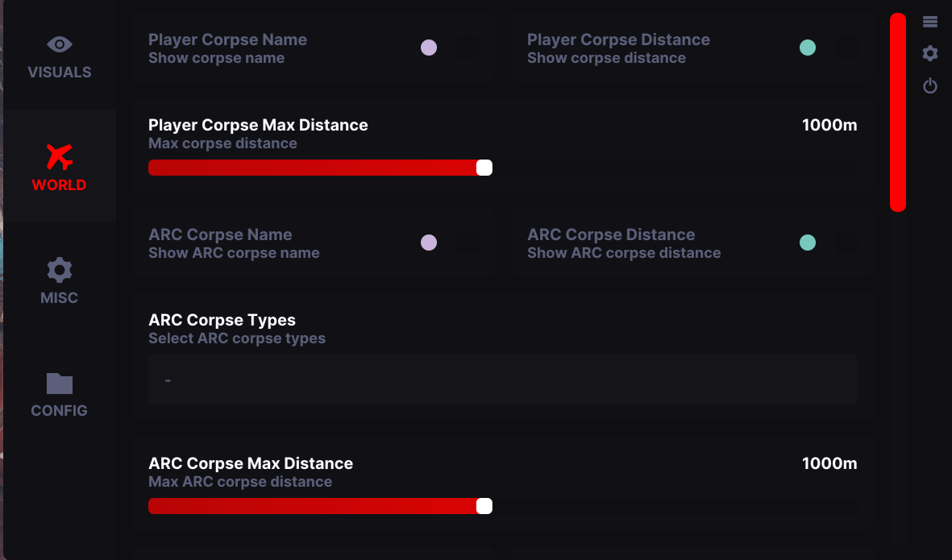Image resolution: width=952 pixels, height=560 pixels.
Task: Click the Player Corpse Max Distance slider handle
Action: click(484, 168)
